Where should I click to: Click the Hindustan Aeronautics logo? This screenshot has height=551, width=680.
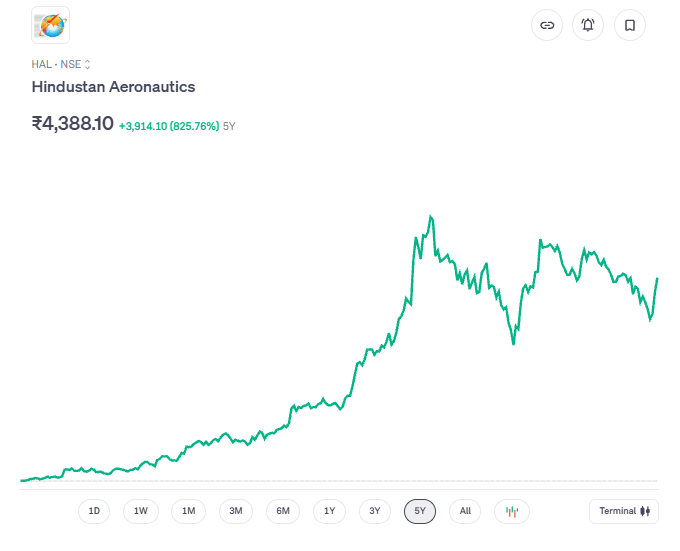click(50, 25)
